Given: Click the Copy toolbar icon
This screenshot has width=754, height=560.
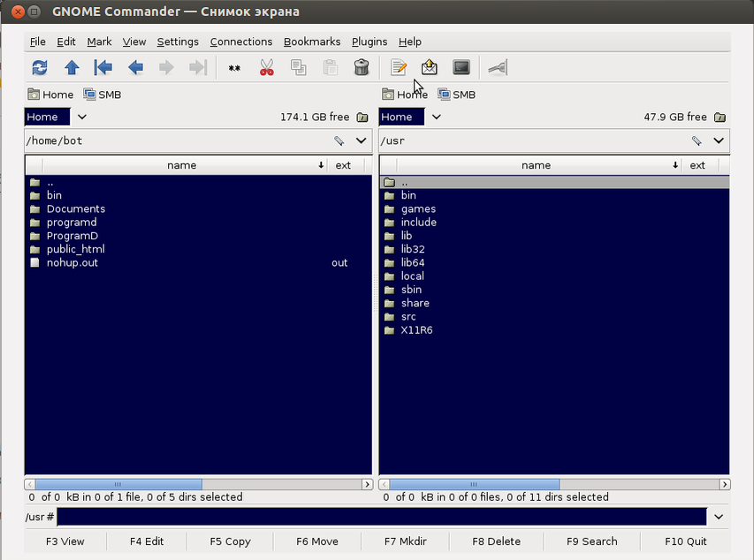Looking at the screenshot, I should coord(299,67).
